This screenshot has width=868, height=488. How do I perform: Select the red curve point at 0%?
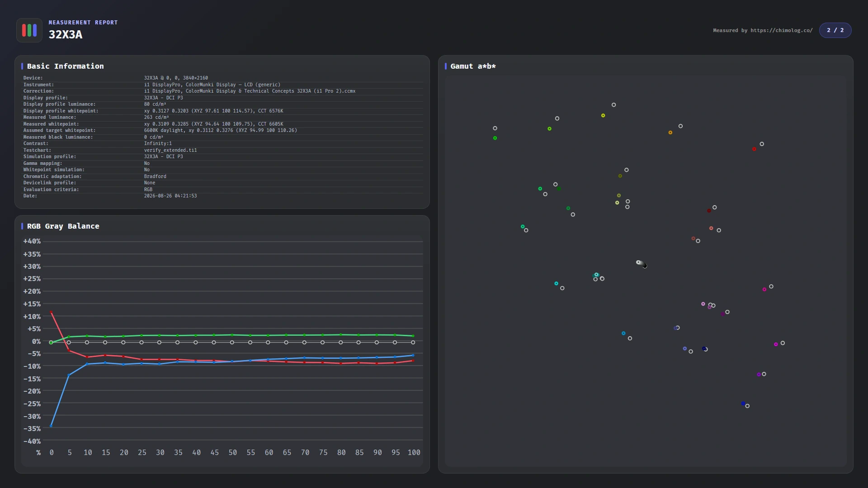point(51,312)
